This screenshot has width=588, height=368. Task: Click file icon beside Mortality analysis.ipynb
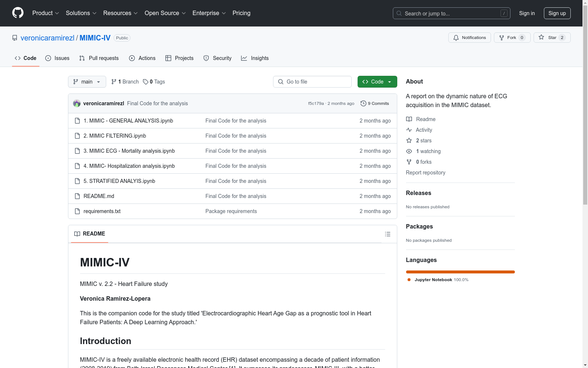pos(77,151)
